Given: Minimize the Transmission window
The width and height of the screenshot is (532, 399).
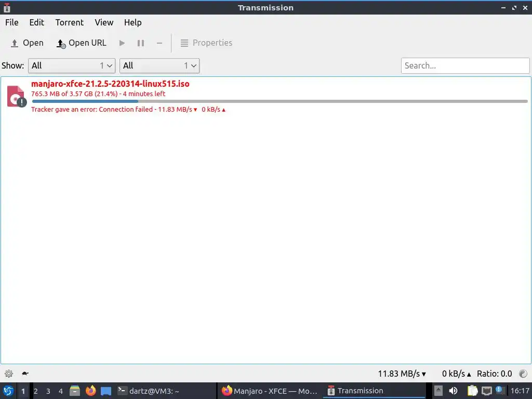Looking at the screenshot, I should (503, 7).
